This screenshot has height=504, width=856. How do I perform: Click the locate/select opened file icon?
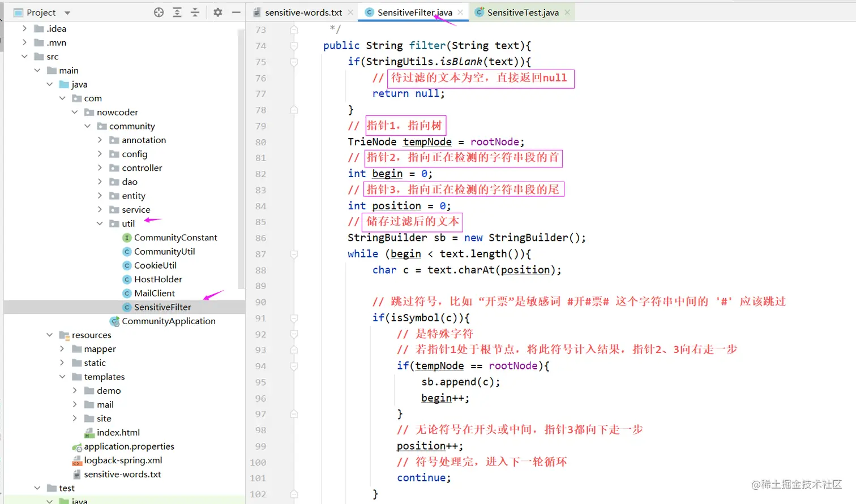[159, 12]
